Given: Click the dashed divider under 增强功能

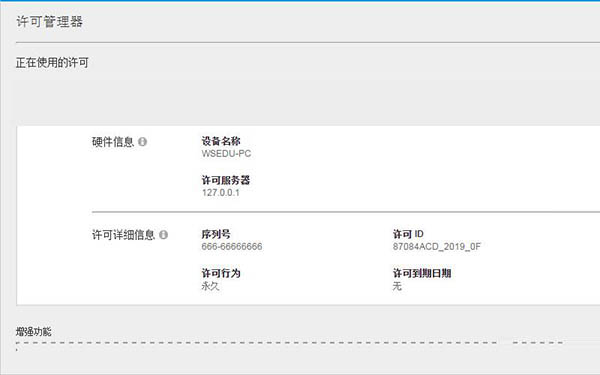Looking at the screenshot, I should pos(289,343).
